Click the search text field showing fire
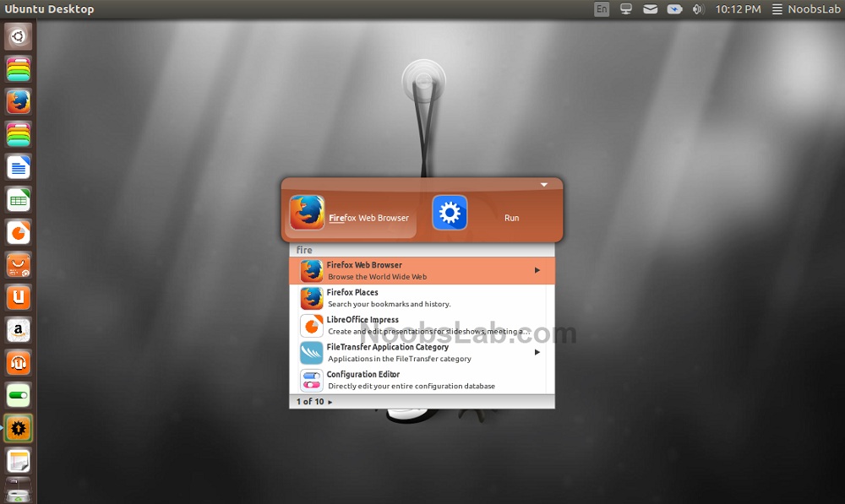Screen dimensions: 845x504 tap(422, 250)
